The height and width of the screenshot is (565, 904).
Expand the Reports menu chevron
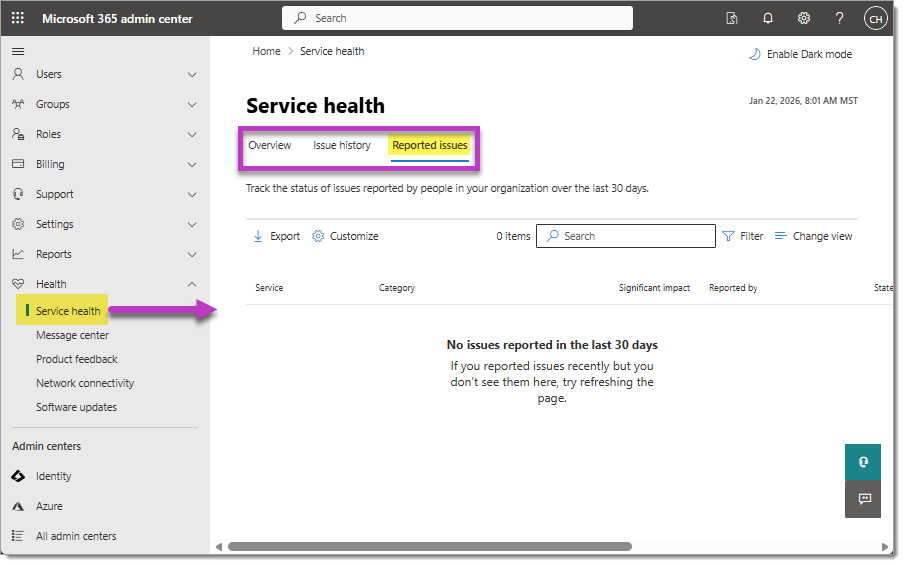point(192,254)
